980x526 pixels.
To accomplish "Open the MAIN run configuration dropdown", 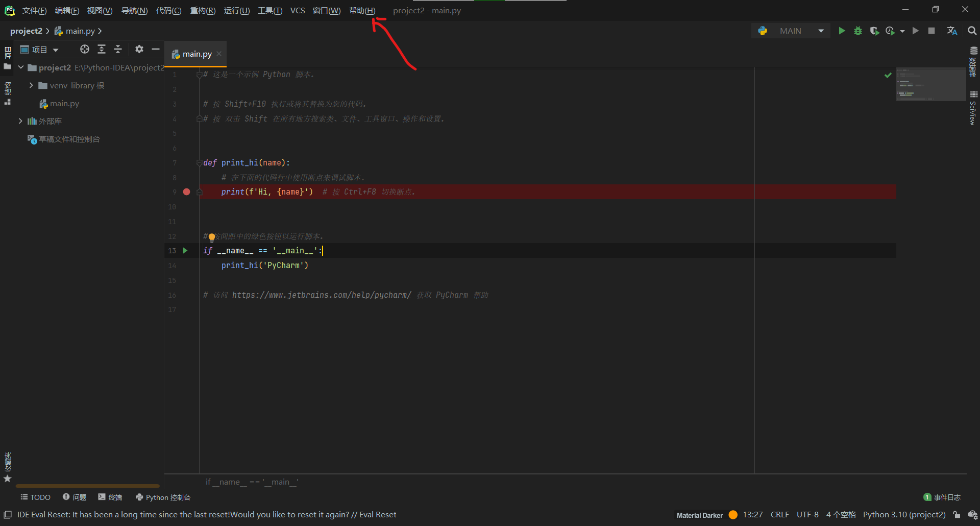I will click(791, 31).
